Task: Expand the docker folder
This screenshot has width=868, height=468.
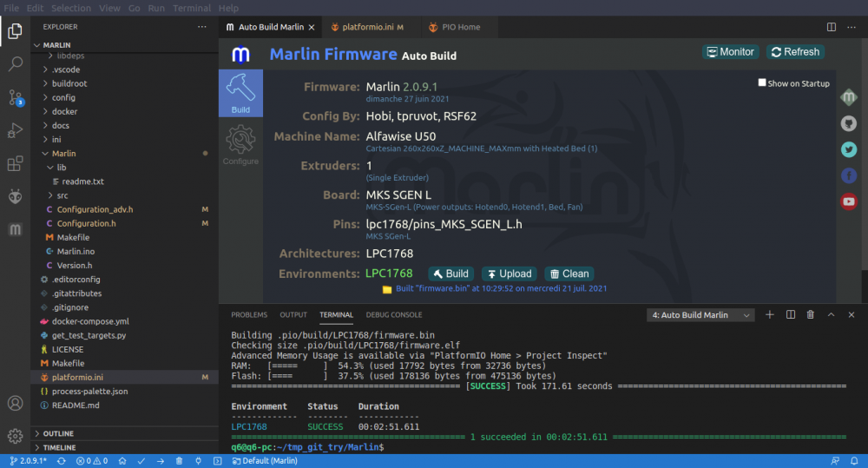Action: (x=126, y=111)
